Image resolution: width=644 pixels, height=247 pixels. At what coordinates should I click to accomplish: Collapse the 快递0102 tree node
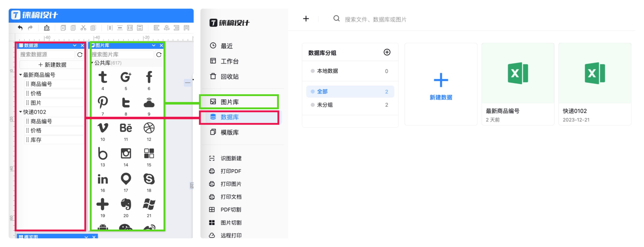tap(20, 112)
